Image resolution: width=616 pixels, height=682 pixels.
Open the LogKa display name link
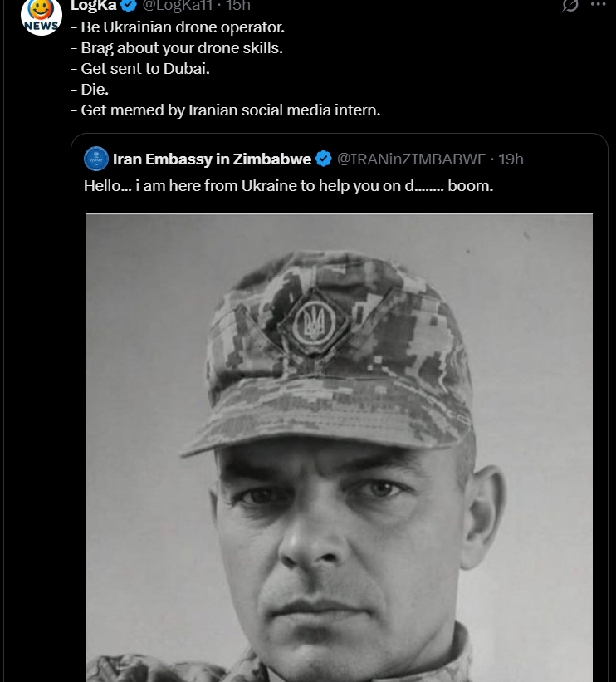coord(93,6)
